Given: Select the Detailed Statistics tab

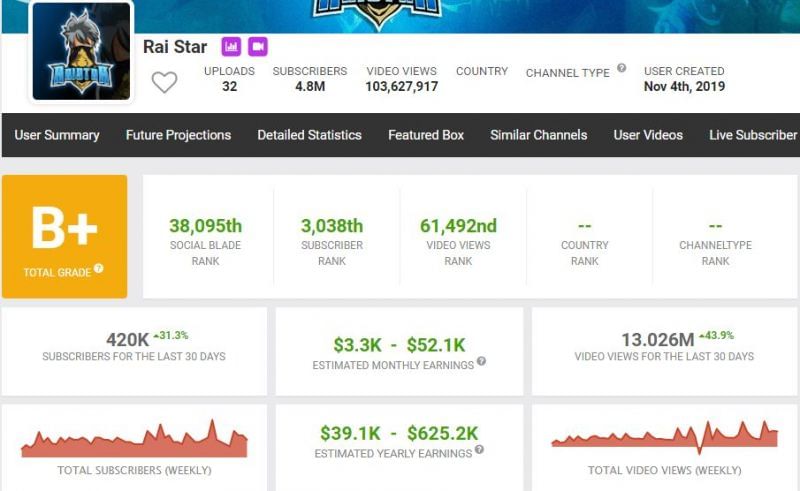Looking at the screenshot, I should coord(309,135).
